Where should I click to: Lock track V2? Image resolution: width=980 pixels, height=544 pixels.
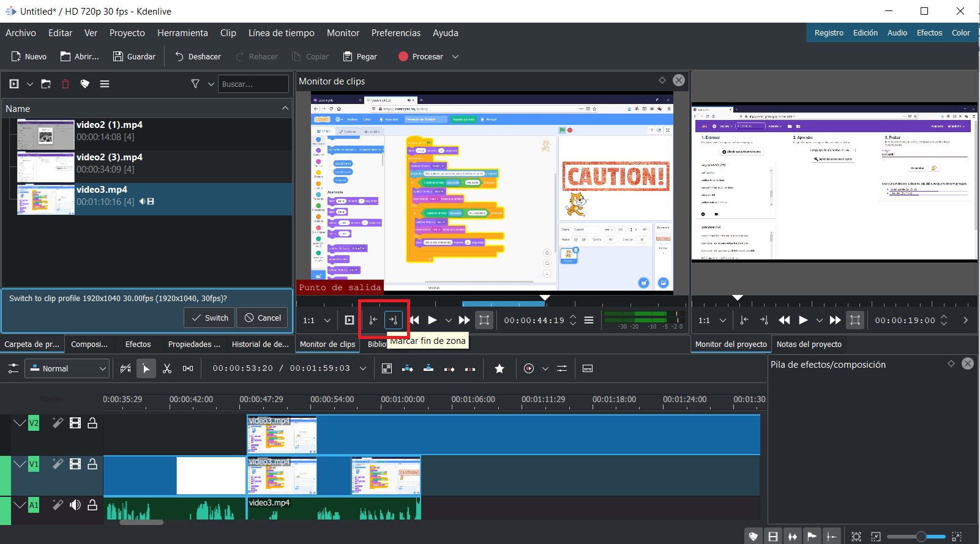92,423
